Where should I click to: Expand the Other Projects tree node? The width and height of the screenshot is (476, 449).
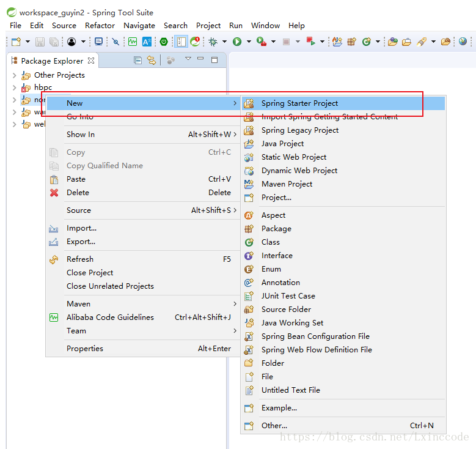14,75
